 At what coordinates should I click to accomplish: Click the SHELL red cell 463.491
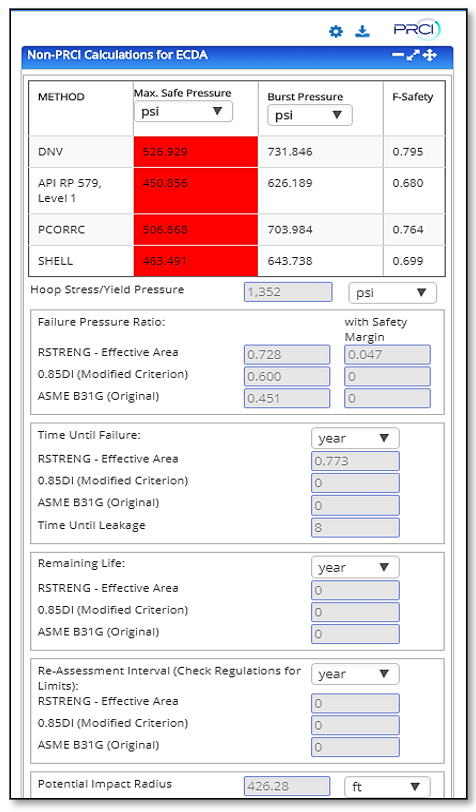click(196, 261)
